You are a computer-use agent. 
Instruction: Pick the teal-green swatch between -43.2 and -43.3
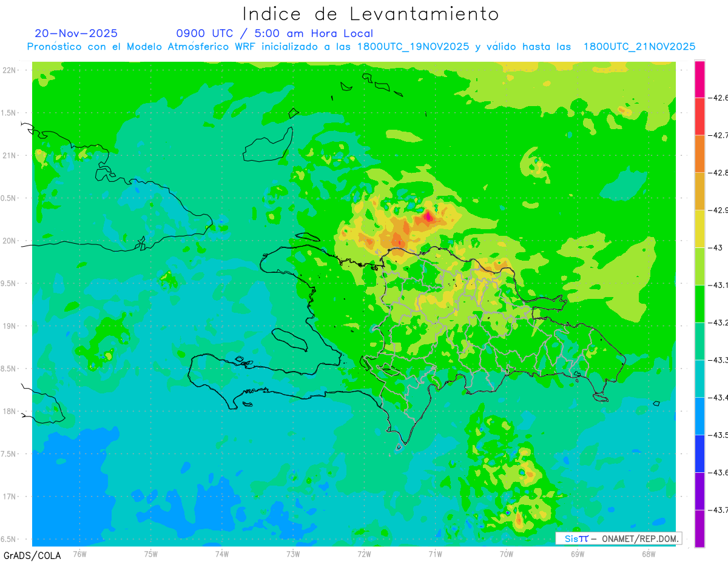(x=699, y=341)
